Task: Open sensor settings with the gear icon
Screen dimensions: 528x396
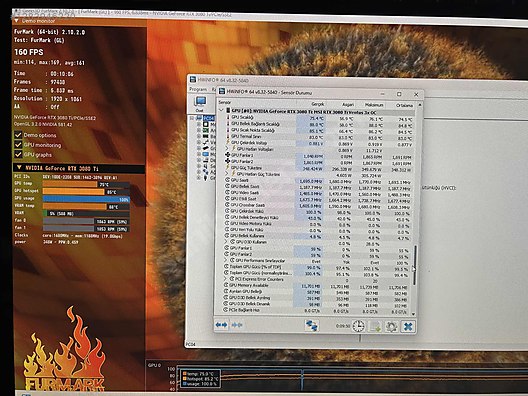Action: (x=391, y=326)
